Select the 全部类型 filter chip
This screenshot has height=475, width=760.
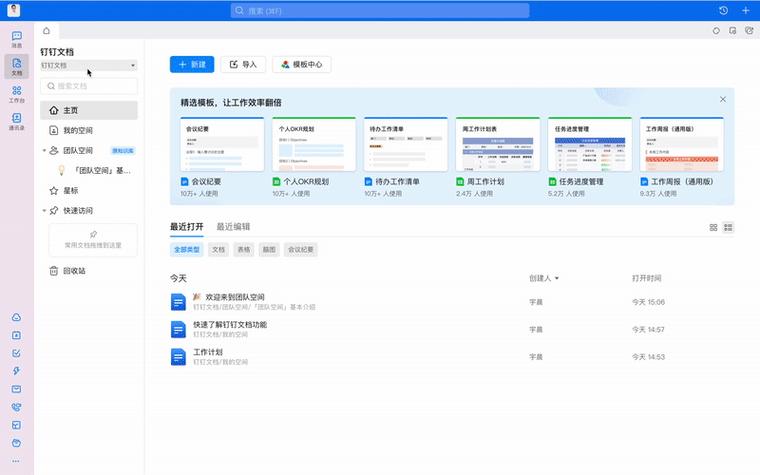tap(187, 250)
